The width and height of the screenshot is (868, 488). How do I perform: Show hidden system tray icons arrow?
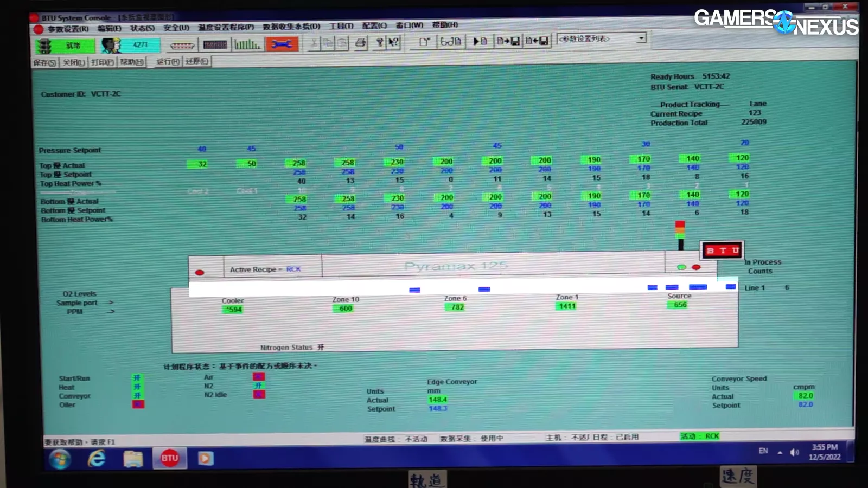point(780,452)
